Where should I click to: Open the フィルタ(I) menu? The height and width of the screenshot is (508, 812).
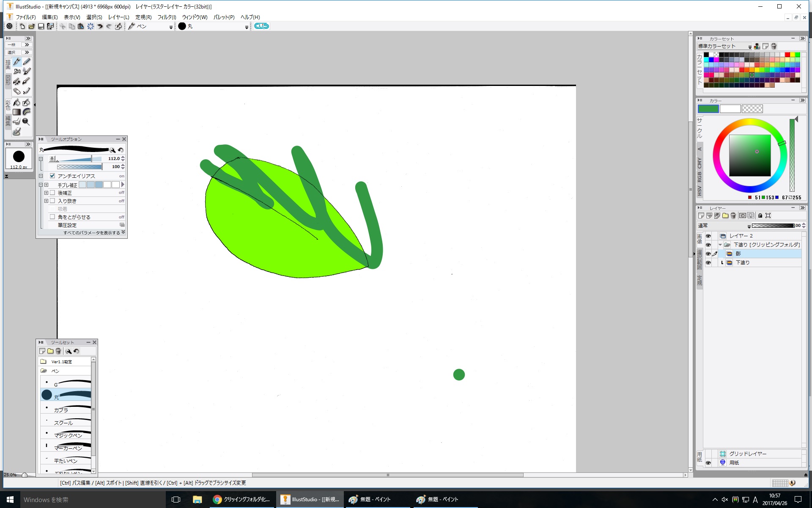(x=167, y=17)
